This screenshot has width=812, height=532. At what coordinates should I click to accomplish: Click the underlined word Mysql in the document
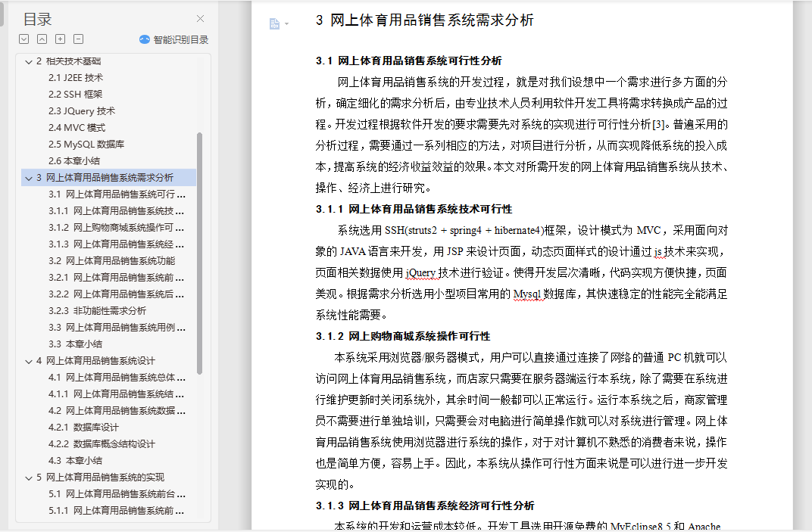pyautogui.click(x=526, y=294)
